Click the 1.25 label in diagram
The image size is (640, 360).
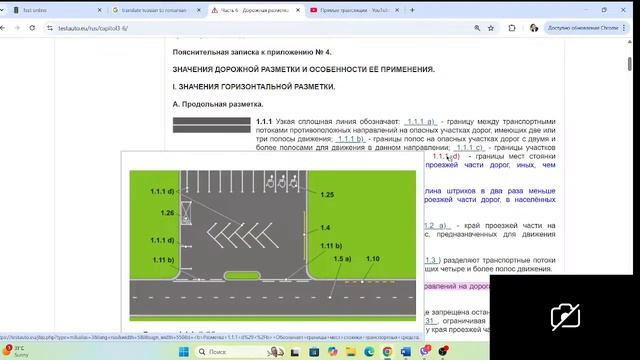tap(327, 195)
